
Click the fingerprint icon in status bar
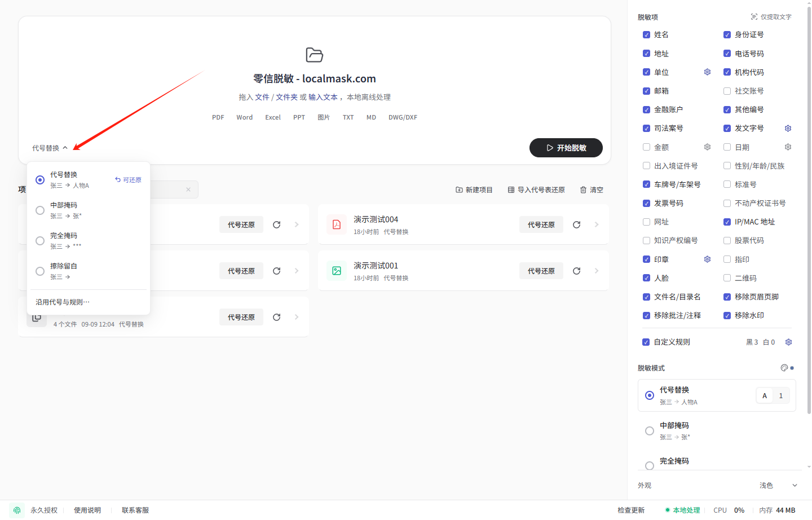pyautogui.click(x=17, y=510)
